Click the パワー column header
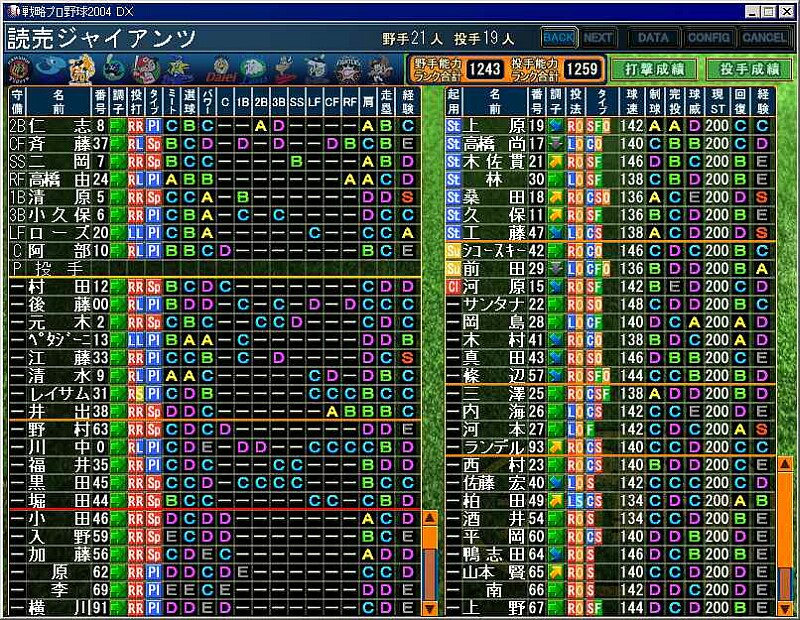Screen dimensions: 800x620 pyautogui.click(x=207, y=102)
